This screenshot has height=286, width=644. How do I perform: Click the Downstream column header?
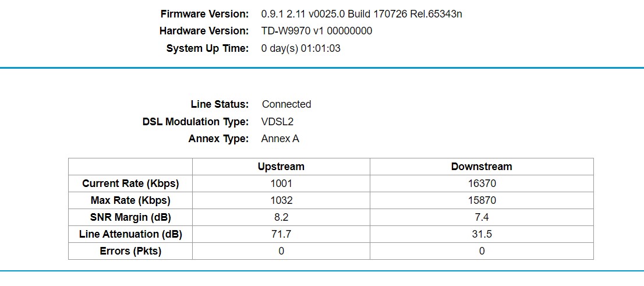pyautogui.click(x=482, y=167)
